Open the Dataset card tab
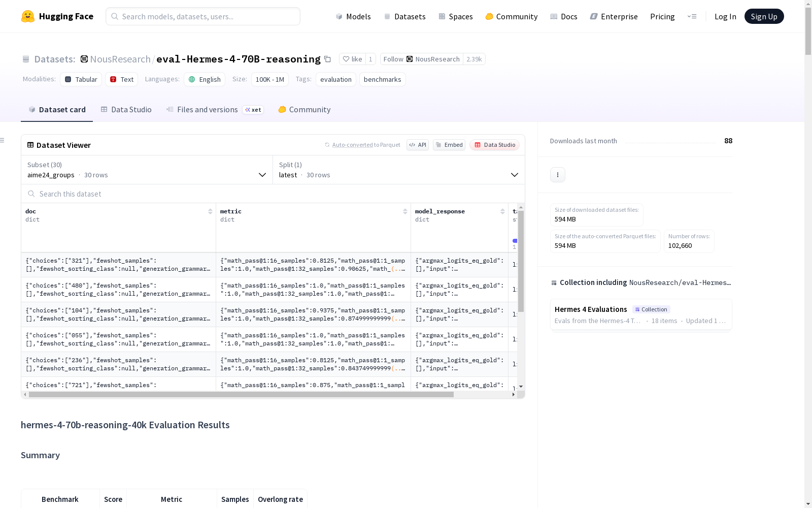The image size is (812, 508). [x=57, y=110]
